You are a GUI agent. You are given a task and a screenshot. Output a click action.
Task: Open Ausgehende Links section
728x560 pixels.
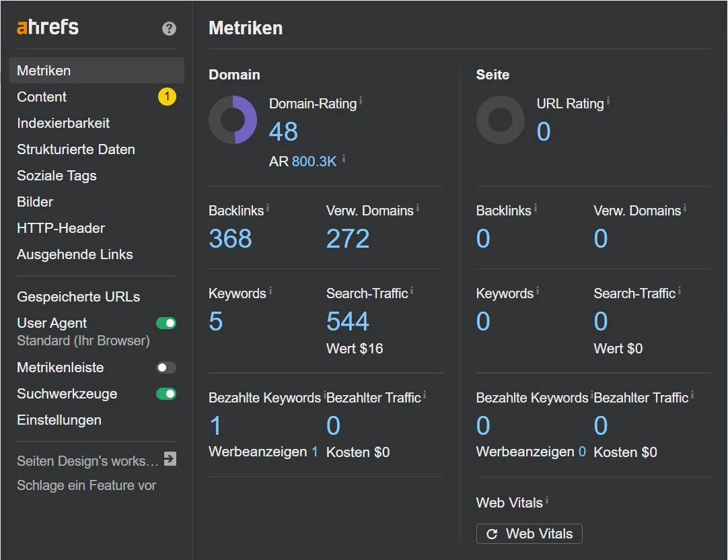pyautogui.click(x=75, y=254)
